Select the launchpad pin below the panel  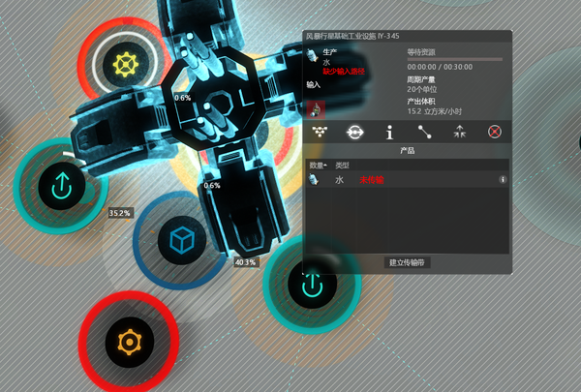[x=311, y=285]
